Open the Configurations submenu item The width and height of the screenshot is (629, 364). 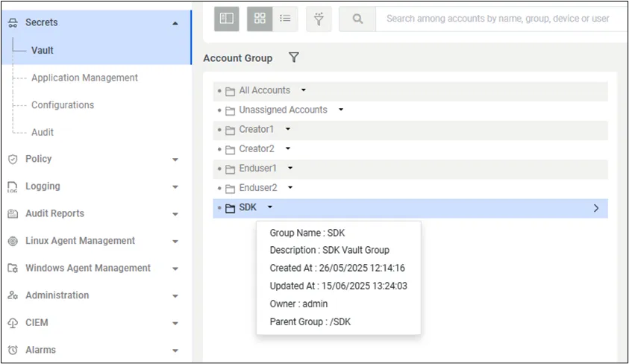(x=63, y=105)
